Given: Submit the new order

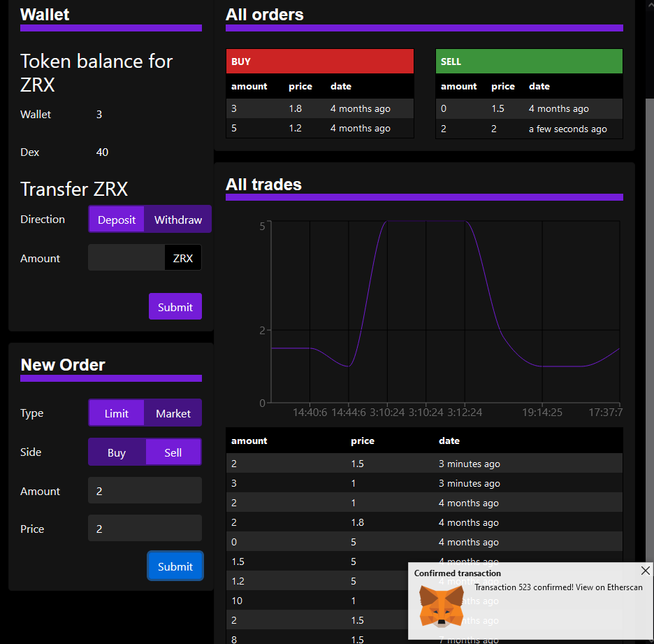Looking at the screenshot, I should (x=175, y=566).
